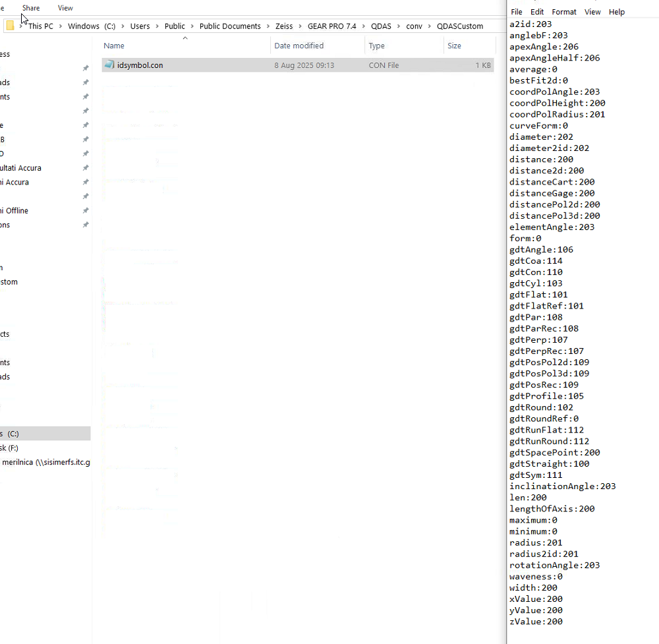The width and height of the screenshot is (659, 644).
Task: Click the line gdtStraight:100 in Notepad
Action: [550, 463]
